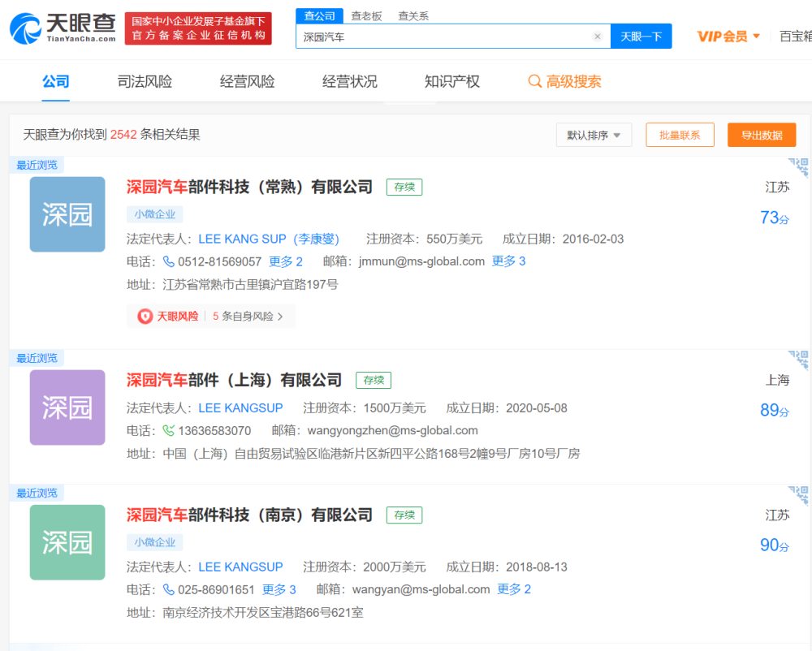Screen dimensions: 812x651
Task: Open the green 深园 logo of the 南京 company
Action: point(67,542)
